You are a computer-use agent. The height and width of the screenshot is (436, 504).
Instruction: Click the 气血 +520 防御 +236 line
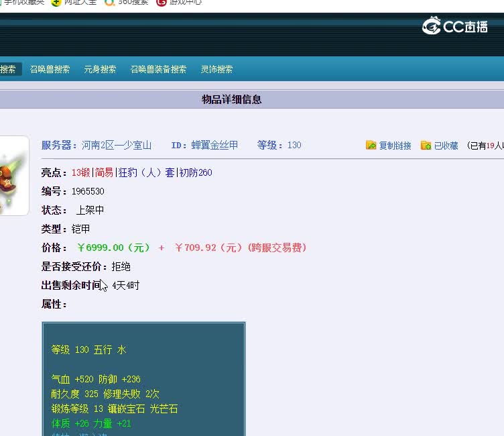96,380
